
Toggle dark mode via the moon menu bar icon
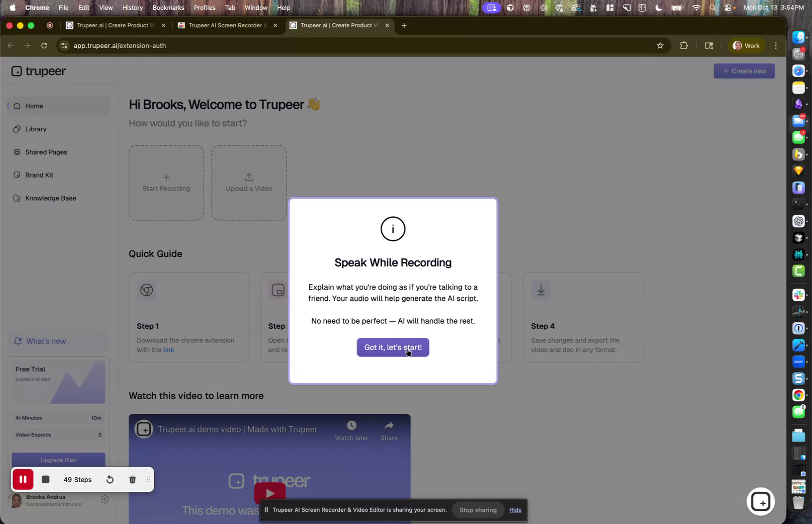(x=659, y=7)
